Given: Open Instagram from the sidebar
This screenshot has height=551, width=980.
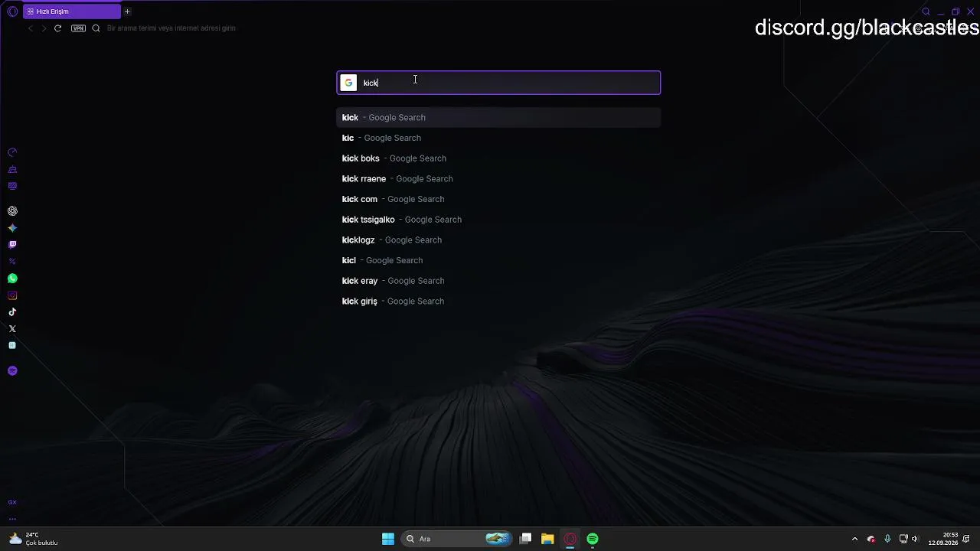Looking at the screenshot, I should [x=12, y=295].
